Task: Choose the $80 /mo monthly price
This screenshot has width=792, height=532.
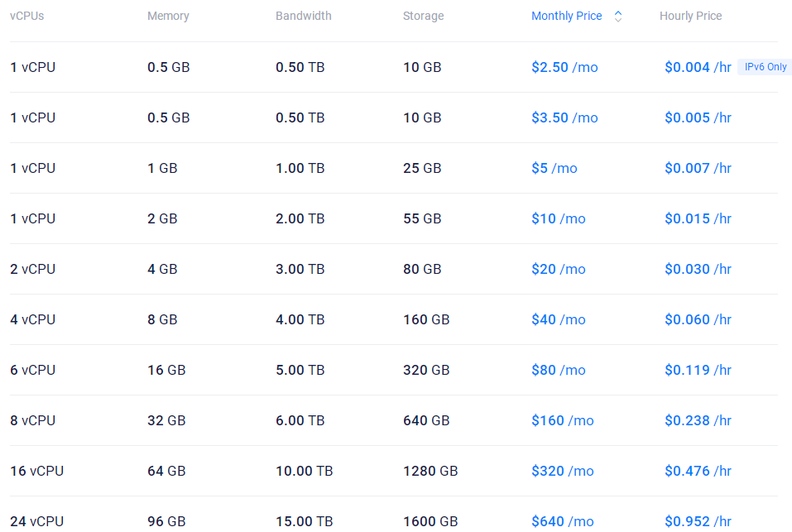Action: 559,370
